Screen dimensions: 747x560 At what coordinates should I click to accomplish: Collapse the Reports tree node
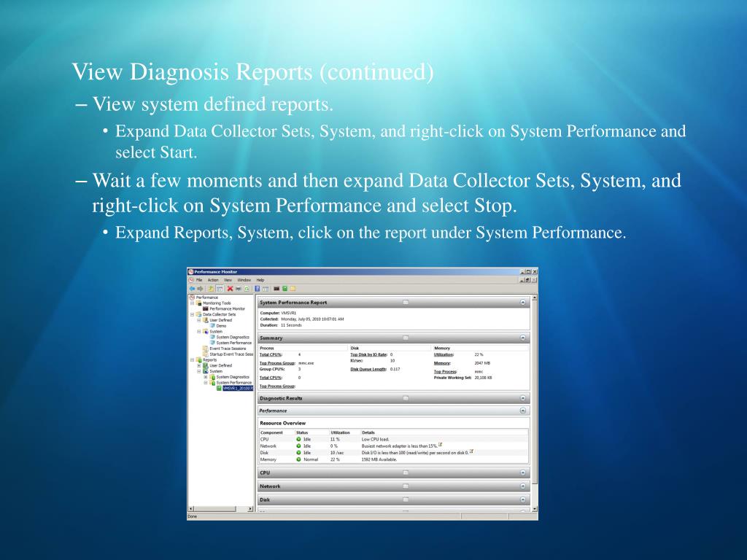[192, 359]
